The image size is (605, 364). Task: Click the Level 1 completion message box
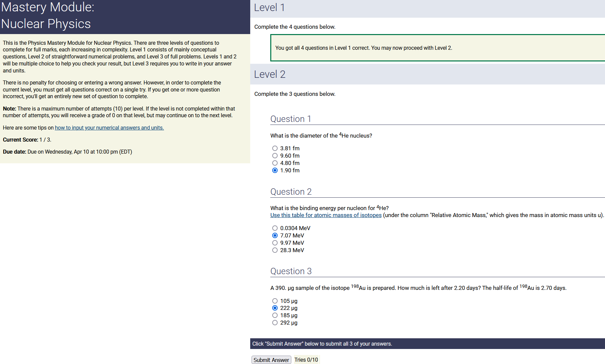[363, 48]
